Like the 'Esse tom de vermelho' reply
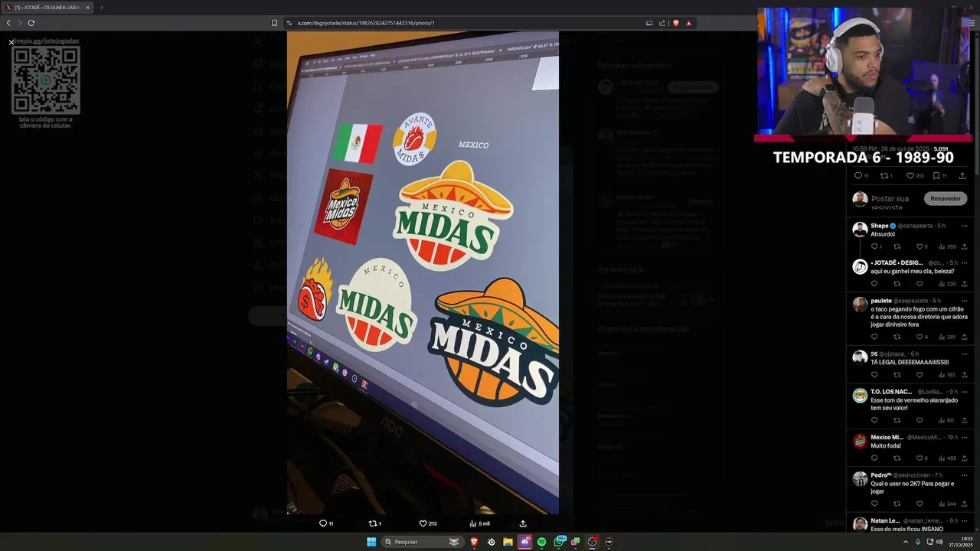The width and height of the screenshot is (980, 551). click(x=920, y=420)
